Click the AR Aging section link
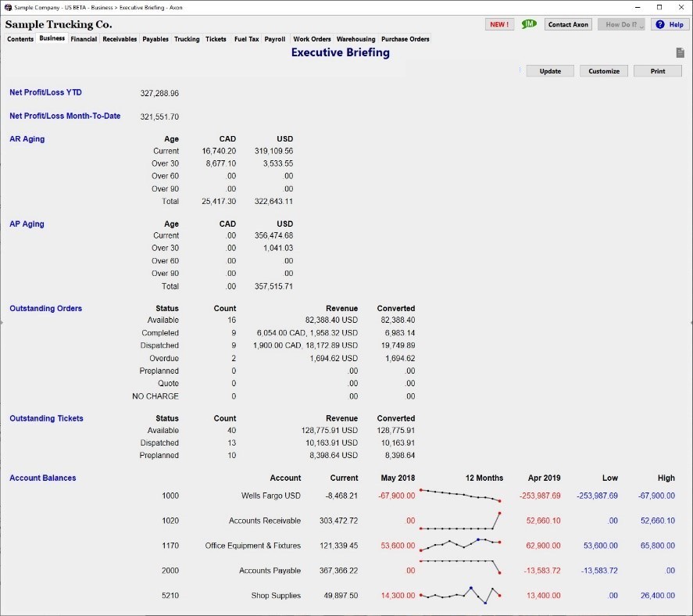Screen dimensions: 693x616 27,139
